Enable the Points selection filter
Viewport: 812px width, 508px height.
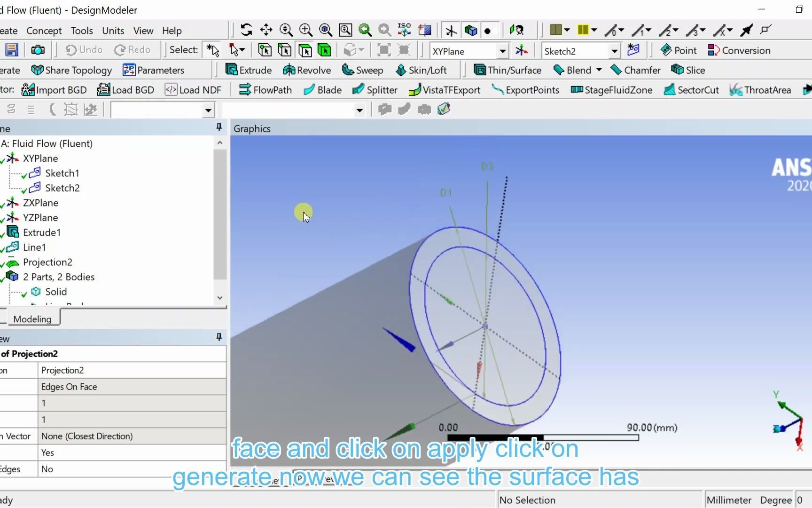pyautogui.click(x=265, y=50)
